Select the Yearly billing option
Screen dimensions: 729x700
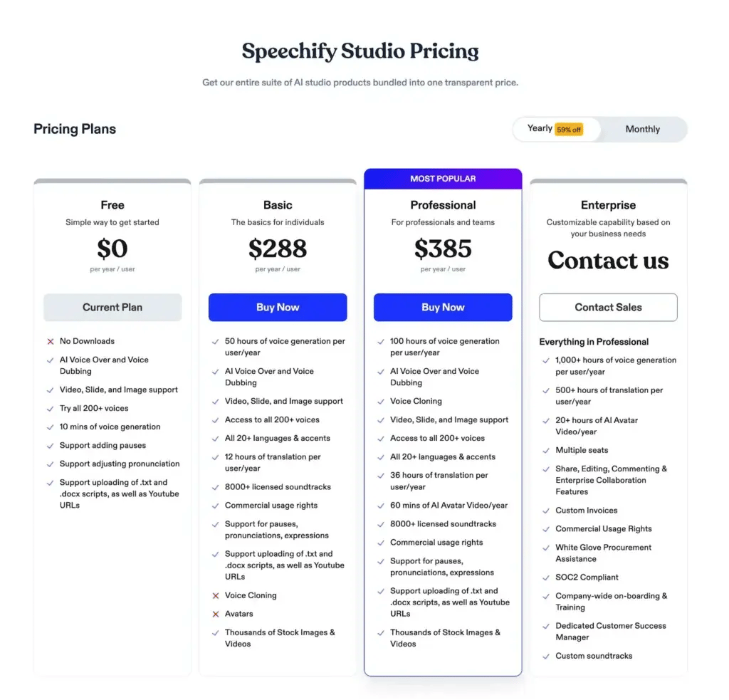540,129
